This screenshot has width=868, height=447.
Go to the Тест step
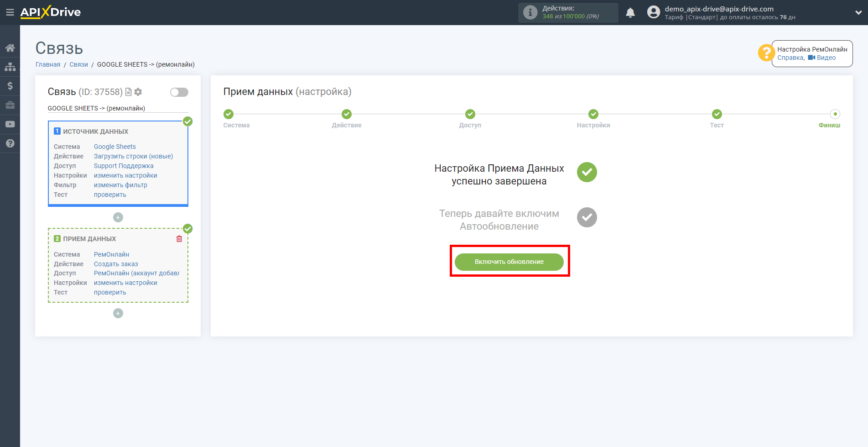(x=717, y=114)
